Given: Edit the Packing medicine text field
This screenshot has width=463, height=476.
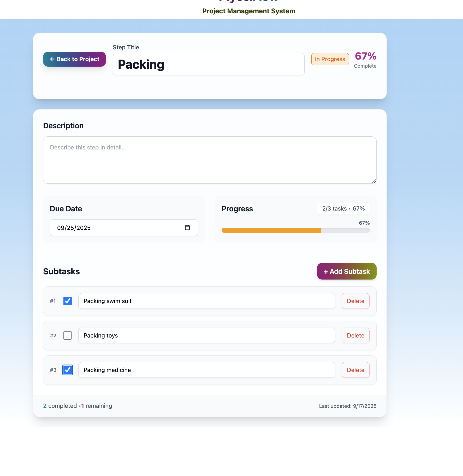Looking at the screenshot, I should (x=206, y=370).
